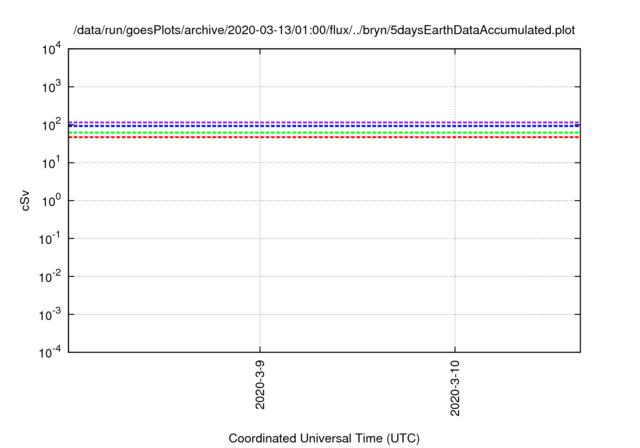The width and height of the screenshot is (640, 448).
Task: Click the cSv y-axis label
Action: [x=25, y=200]
